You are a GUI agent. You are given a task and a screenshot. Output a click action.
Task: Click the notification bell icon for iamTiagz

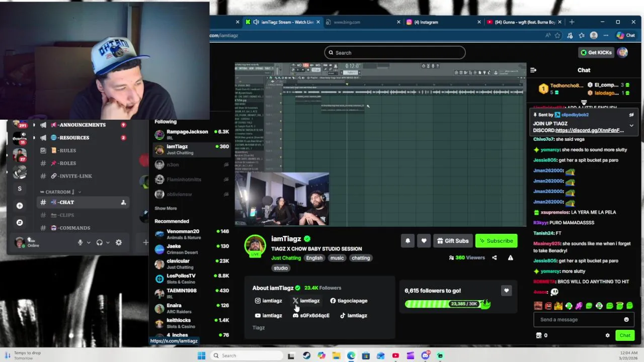pos(408,241)
